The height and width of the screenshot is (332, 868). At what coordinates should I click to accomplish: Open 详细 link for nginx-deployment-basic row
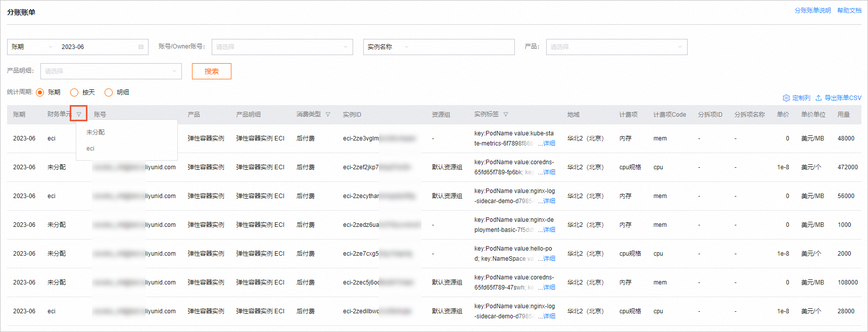(549, 230)
